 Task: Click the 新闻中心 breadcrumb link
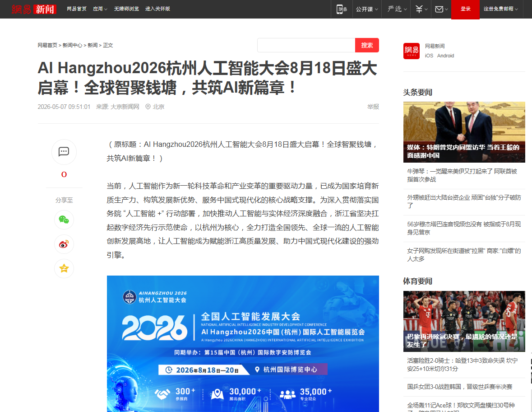72,45
